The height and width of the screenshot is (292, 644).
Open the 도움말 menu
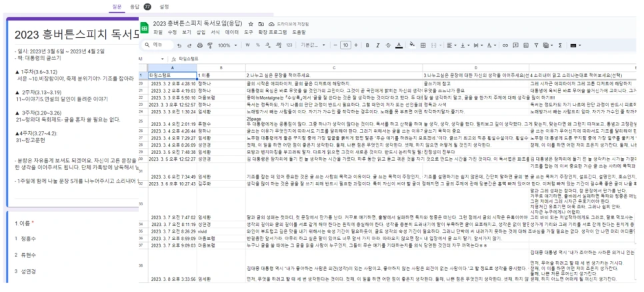pyautogui.click(x=299, y=32)
